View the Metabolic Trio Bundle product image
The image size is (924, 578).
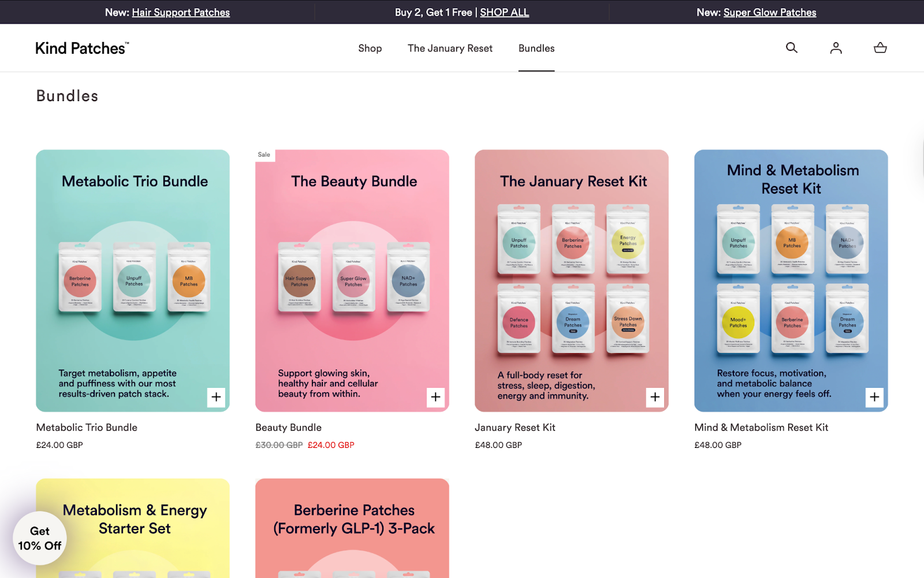coord(133,281)
